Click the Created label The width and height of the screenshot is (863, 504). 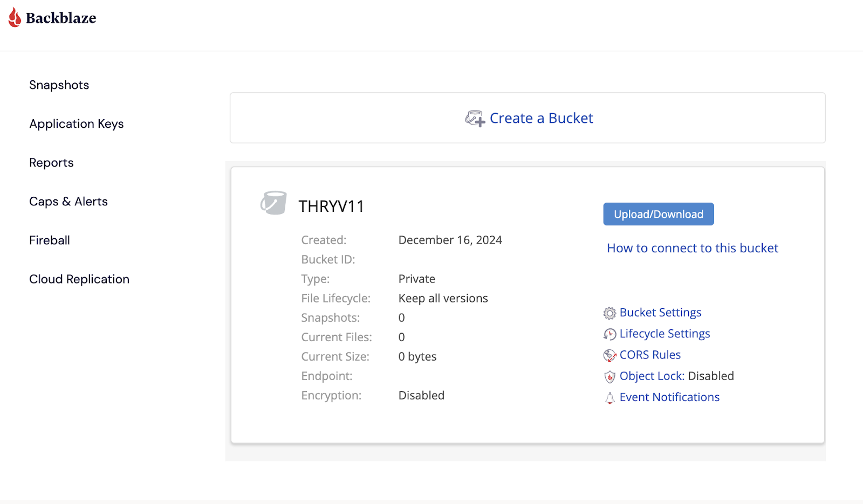tap(324, 240)
